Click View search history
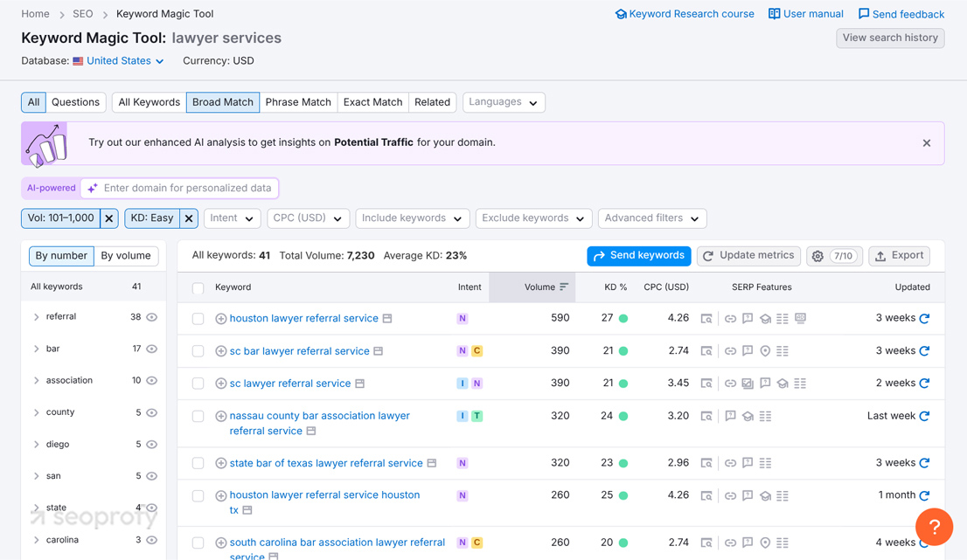967x560 pixels. pos(890,38)
